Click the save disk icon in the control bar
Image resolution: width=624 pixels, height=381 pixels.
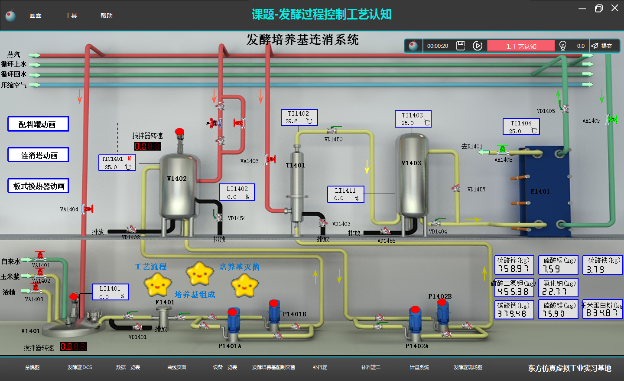tap(460, 46)
